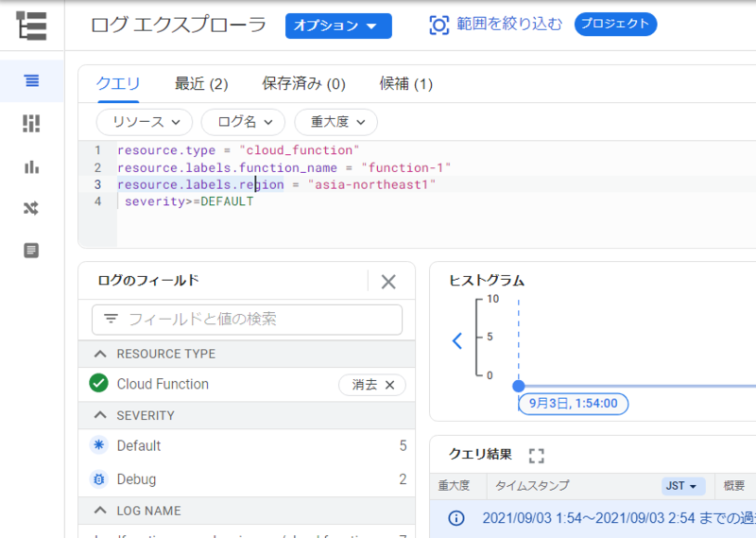The width and height of the screenshot is (756, 538).
Task: Open the Logs Storage sidebar icon
Action: tap(32, 251)
